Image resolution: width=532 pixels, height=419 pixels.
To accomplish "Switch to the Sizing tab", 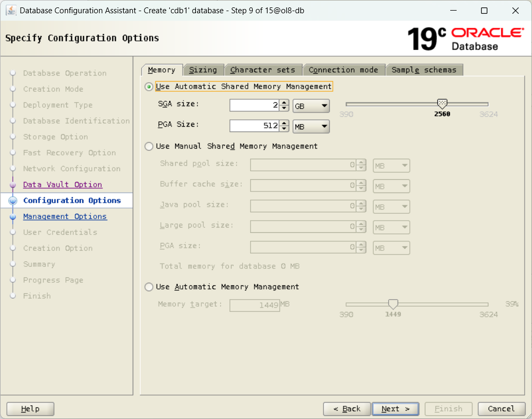I will click(203, 70).
